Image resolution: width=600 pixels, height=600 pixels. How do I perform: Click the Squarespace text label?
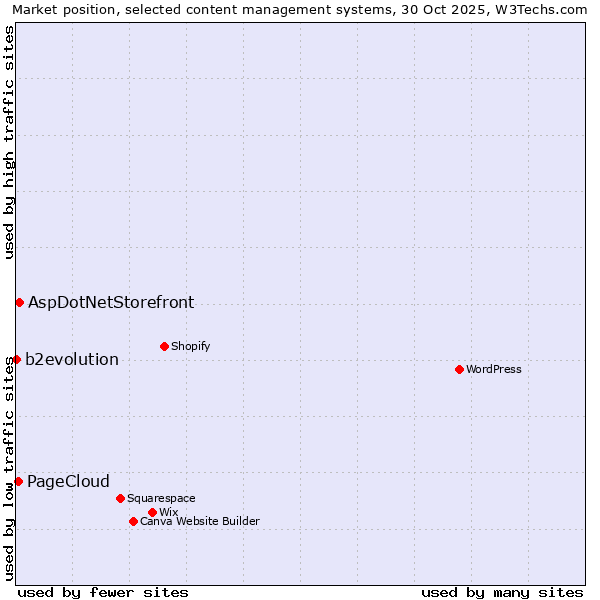pyautogui.click(x=161, y=498)
